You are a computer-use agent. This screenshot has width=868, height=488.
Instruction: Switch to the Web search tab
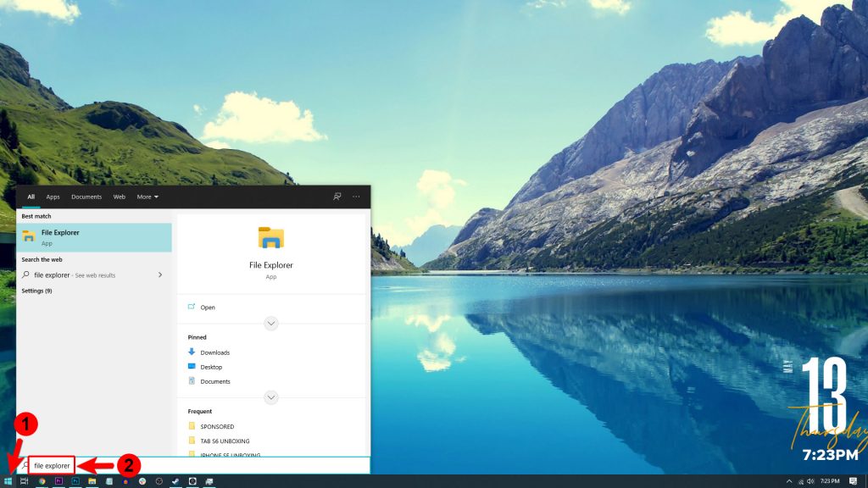[119, 197]
